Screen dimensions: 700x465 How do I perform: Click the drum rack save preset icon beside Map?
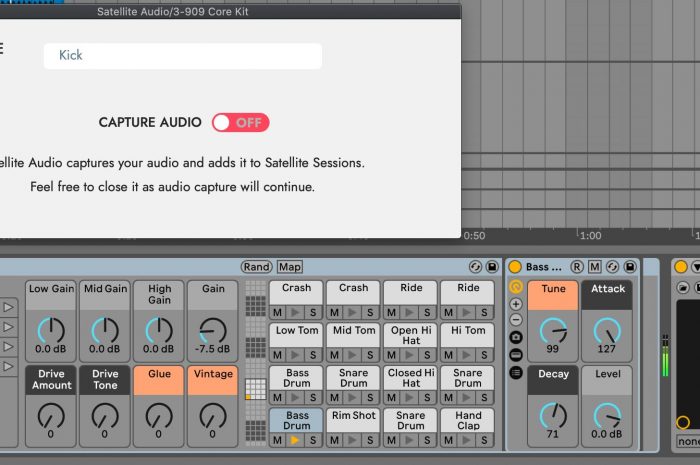pyautogui.click(x=492, y=267)
